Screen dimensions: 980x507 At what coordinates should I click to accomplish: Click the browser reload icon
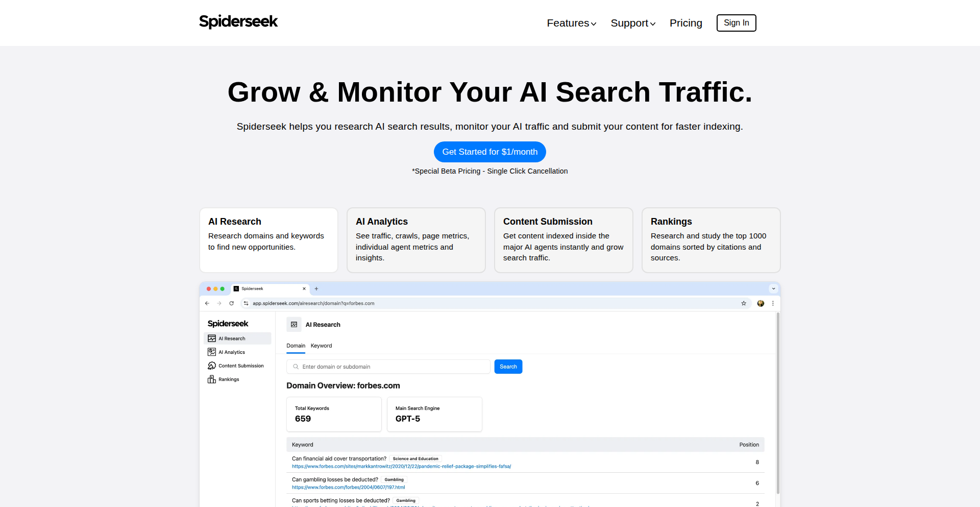point(232,303)
